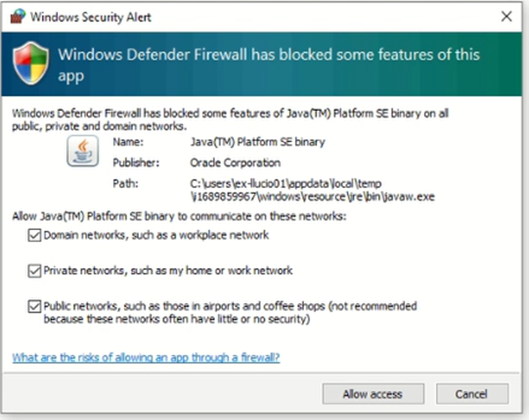Open the firewall risks help link
The height and width of the screenshot is (420, 529).
(146, 358)
